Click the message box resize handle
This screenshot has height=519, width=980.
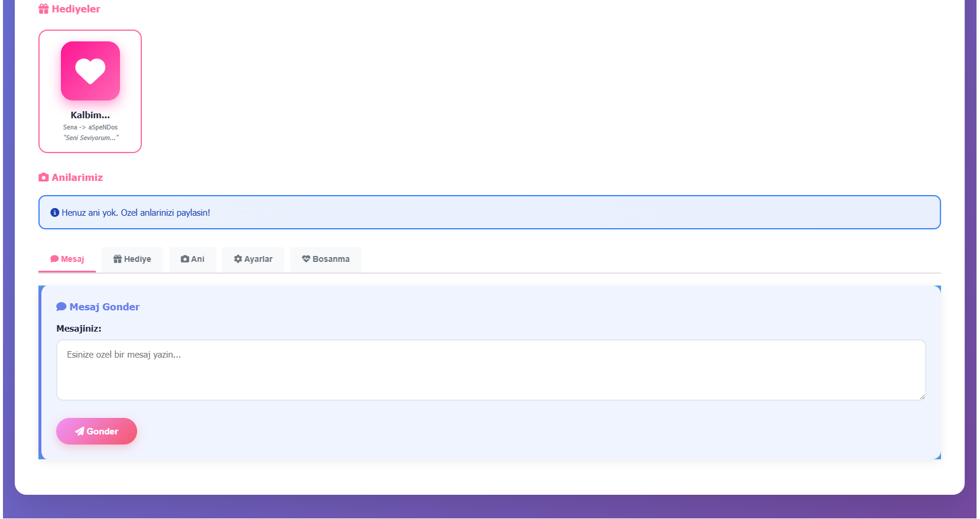[921, 397]
